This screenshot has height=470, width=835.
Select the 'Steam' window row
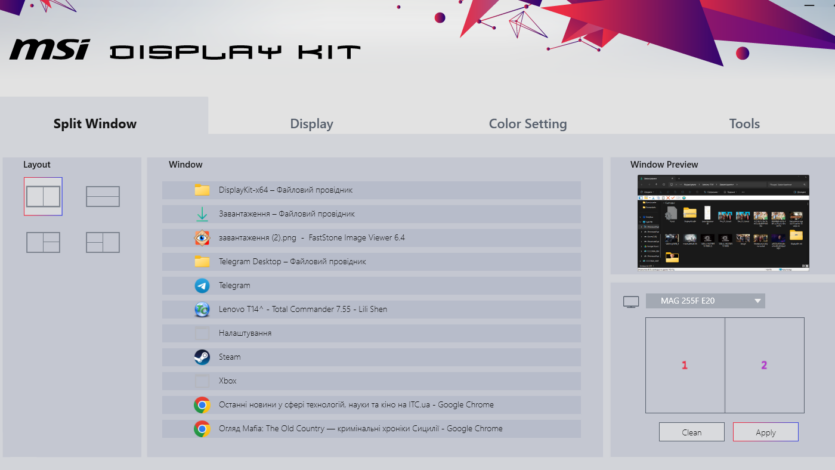click(371, 357)
